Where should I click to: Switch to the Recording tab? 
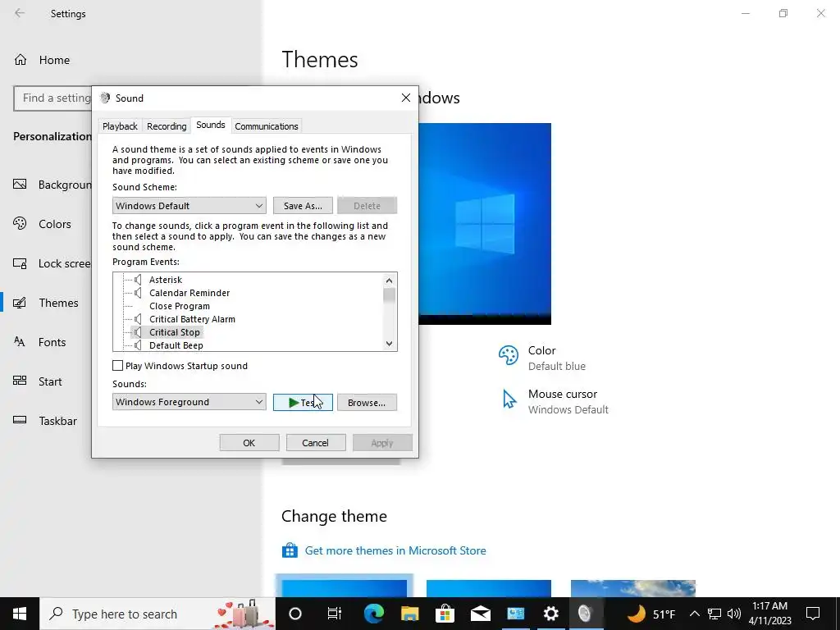click(x=167, y=126)
